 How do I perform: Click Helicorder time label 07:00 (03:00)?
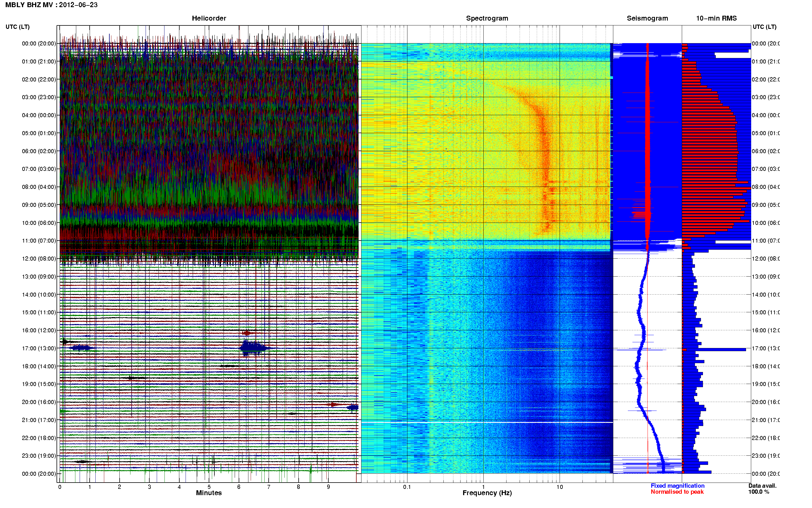click(39, 169)
